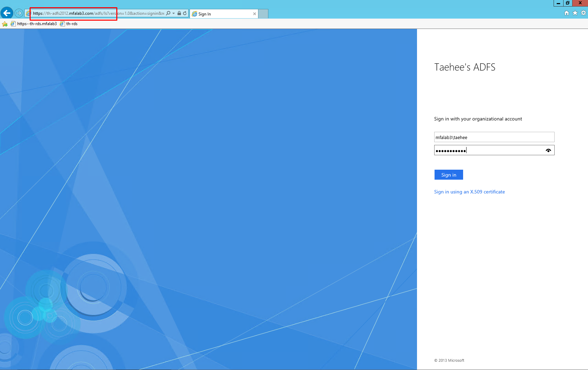Click the blue Sign in button
This screenshot has width=588, height=370.
point(449,175)
